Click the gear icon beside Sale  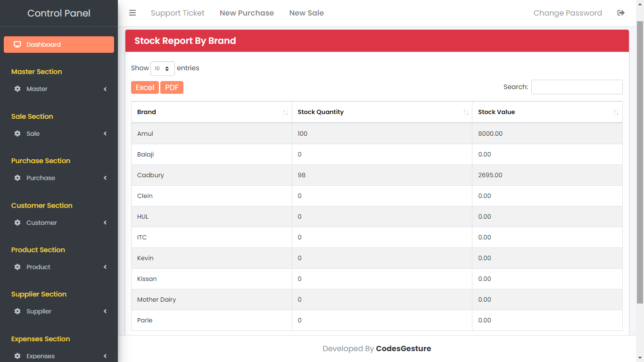(17, 133)
